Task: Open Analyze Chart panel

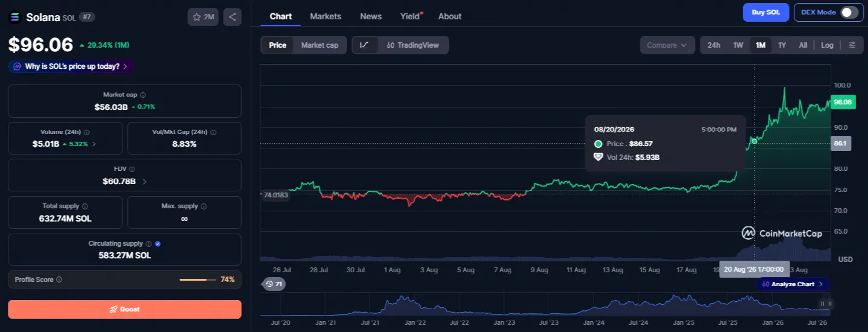Action: tap(793, 284)
